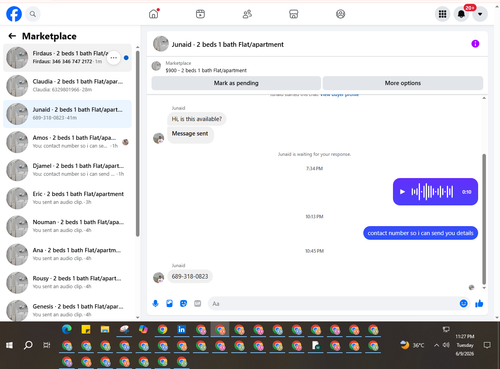The height and width of the screenshot is (369, 500).
Task: Open the Claudia conversation
Action: click(67, 86)
